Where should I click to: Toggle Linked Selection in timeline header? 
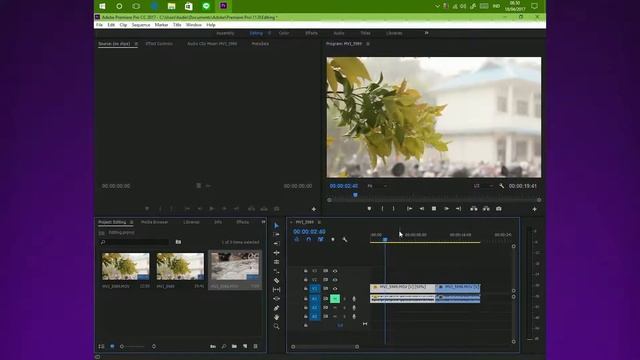(320, 240)
